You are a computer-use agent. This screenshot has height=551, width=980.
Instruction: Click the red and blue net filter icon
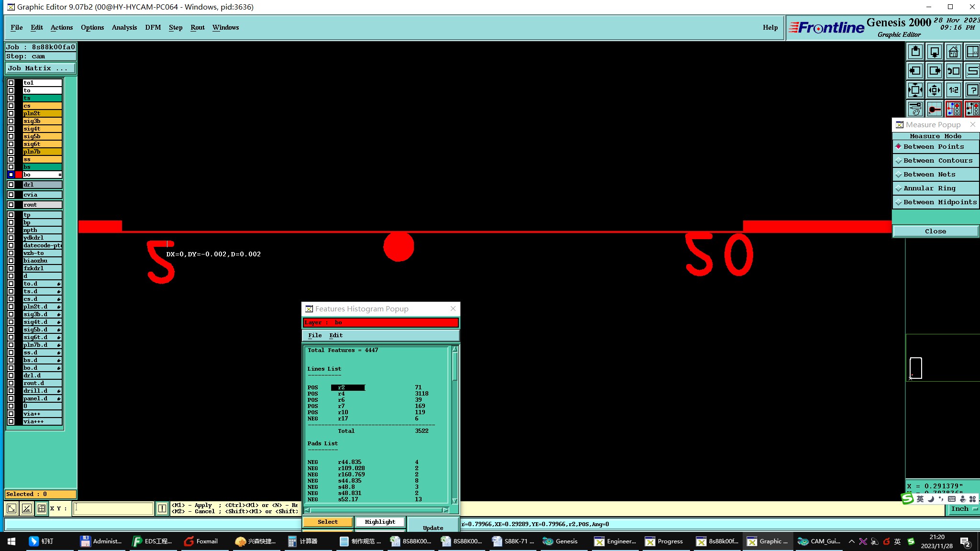tap(953, 109)
